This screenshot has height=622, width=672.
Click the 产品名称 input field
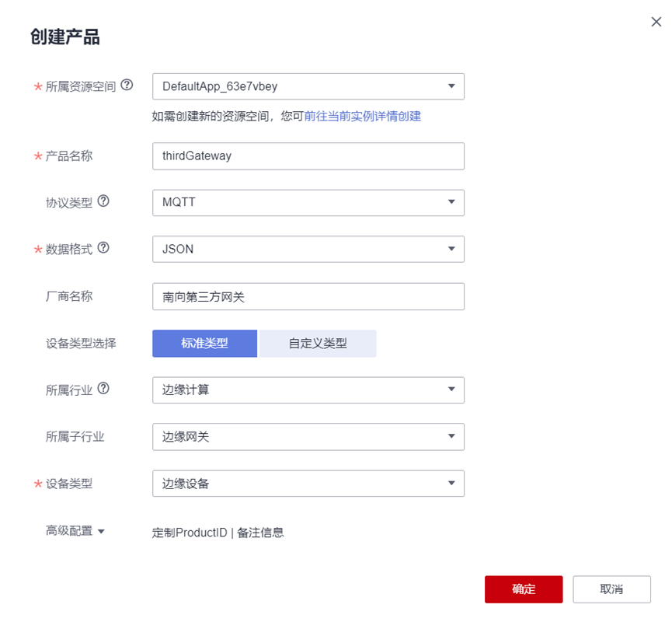tap(308, 155)
